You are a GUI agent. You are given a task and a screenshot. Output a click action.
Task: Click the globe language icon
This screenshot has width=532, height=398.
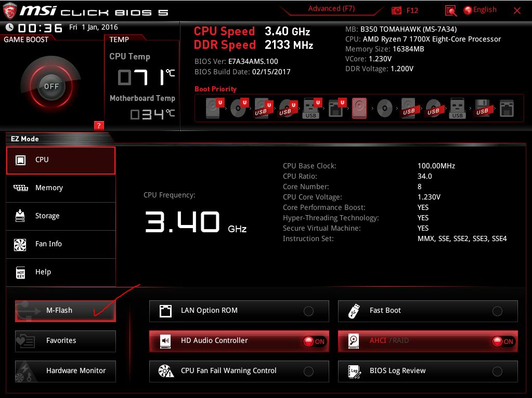click(468, 10)
